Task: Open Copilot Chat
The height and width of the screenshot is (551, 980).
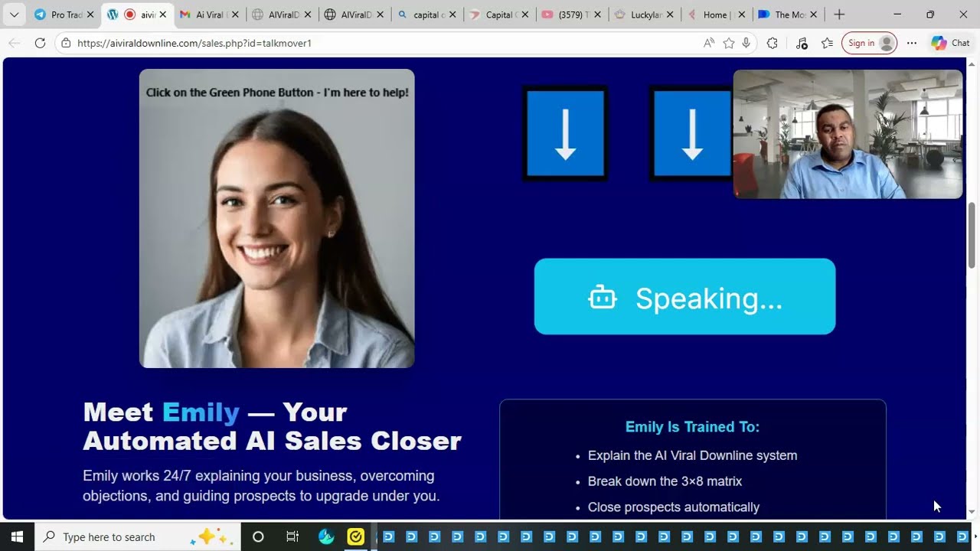Action: point(950,43)
